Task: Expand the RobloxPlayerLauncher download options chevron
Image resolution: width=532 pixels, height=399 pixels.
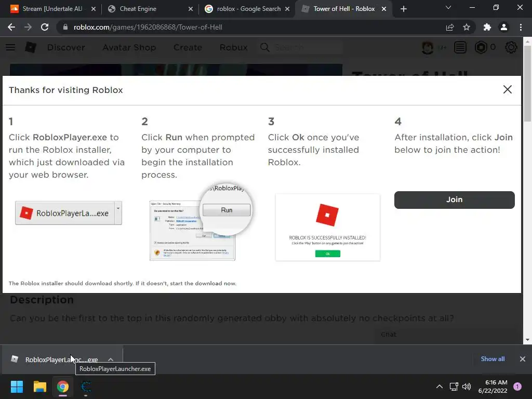Action: coord(111,360)
